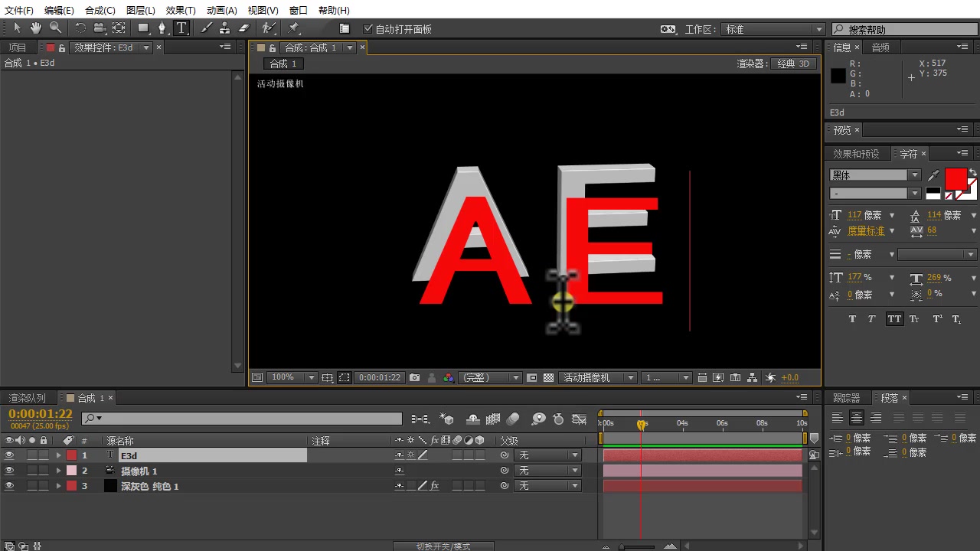Image resolution: width=980 pixels, height=551 pixels.
Task: Select the Pan Behind anchor point tool
Action: tap(119, 28)
